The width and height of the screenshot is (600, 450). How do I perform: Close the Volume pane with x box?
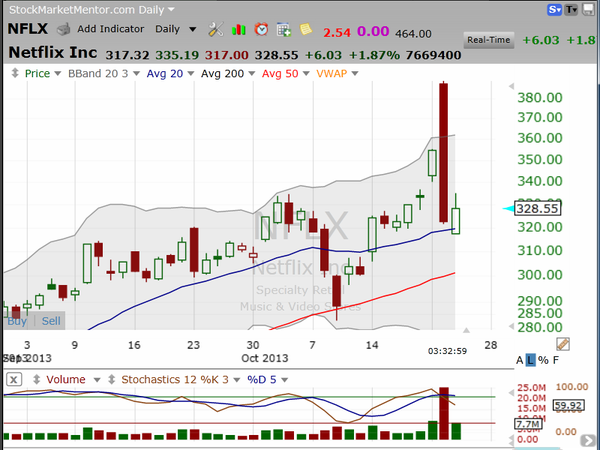pyautogui.click(x=14, y=380)
